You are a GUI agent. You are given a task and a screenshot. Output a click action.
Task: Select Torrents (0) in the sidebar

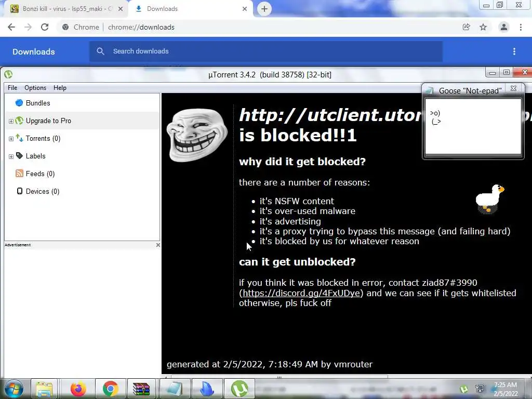43,138
